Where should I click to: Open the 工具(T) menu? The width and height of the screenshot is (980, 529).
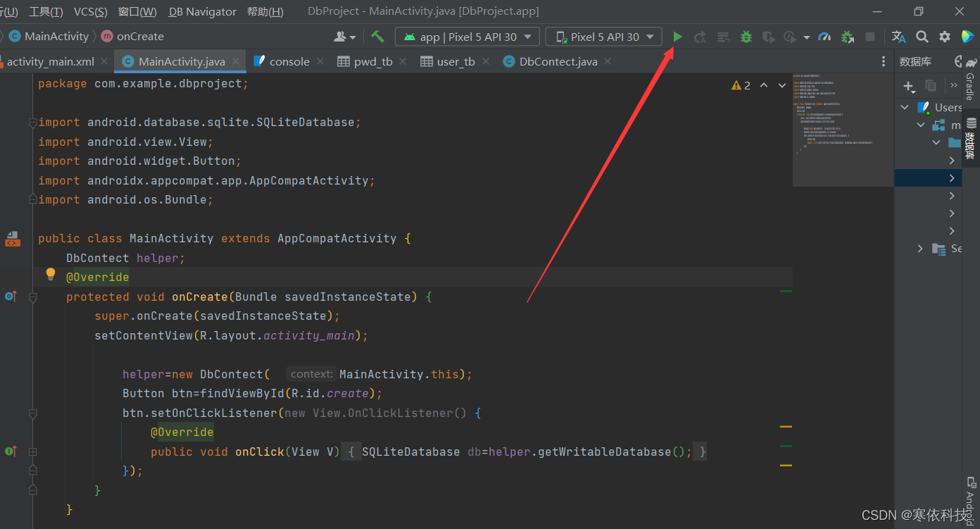pyautogui.click(x=46, y=11)
